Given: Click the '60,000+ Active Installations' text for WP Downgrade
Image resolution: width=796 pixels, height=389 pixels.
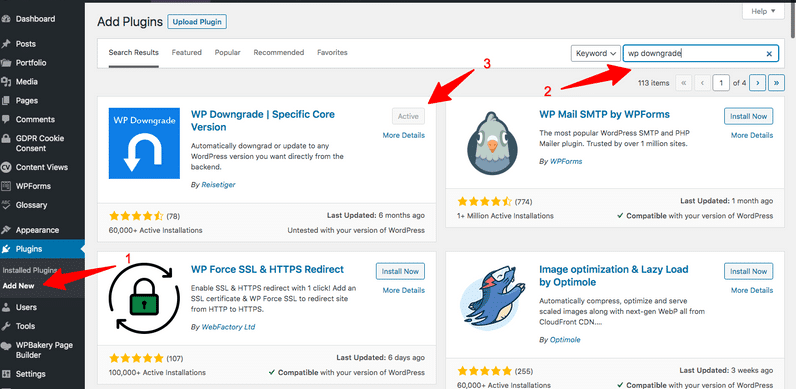Looking at the screenshot, I should point(155,230).
